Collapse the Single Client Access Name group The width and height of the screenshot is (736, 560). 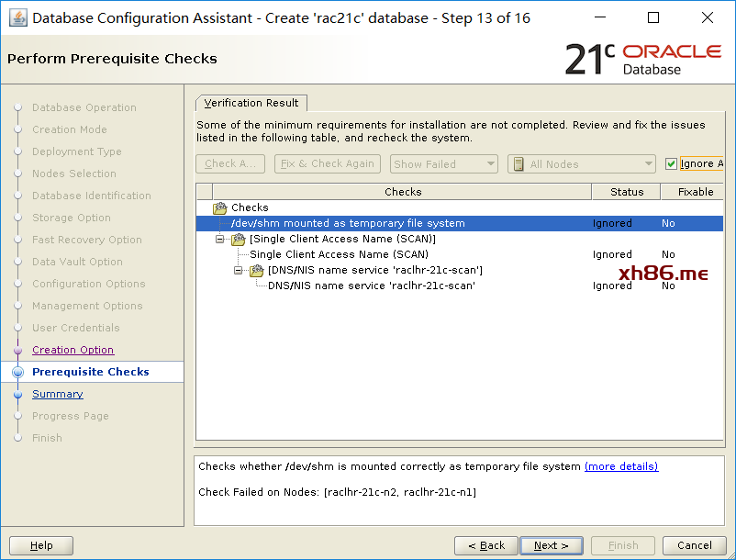tap(220, 239)
